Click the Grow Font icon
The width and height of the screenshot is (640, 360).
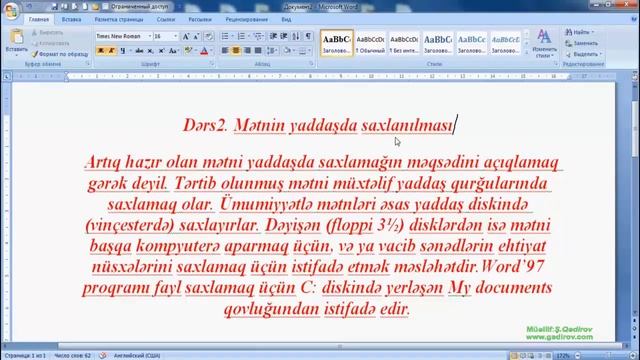[186, 36]
